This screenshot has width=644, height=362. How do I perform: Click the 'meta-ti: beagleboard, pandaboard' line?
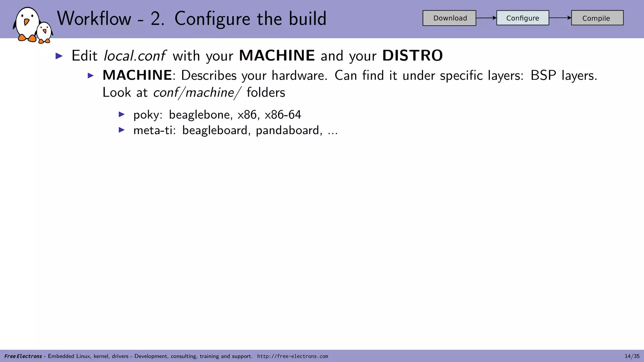236,130
